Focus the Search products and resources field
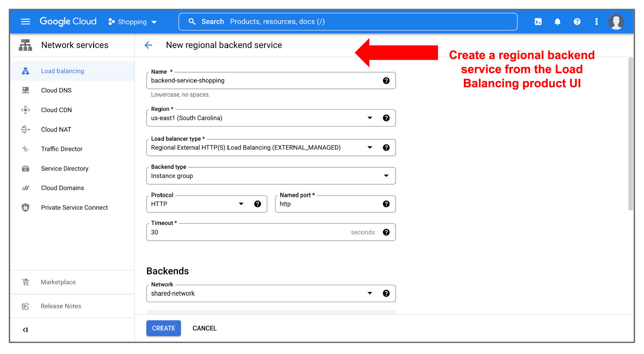Screen dimensions: 644x354 (x=348, y=21)
